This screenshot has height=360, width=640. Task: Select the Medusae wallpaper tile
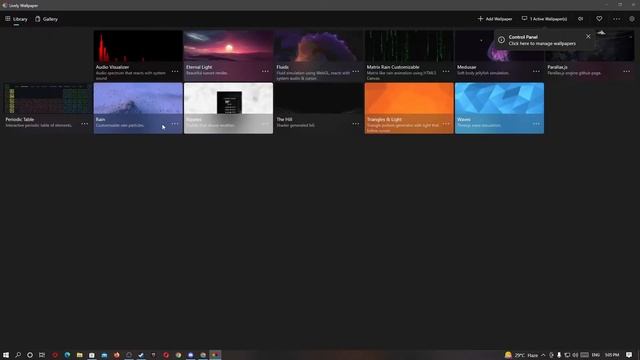(x=499, y=55)
